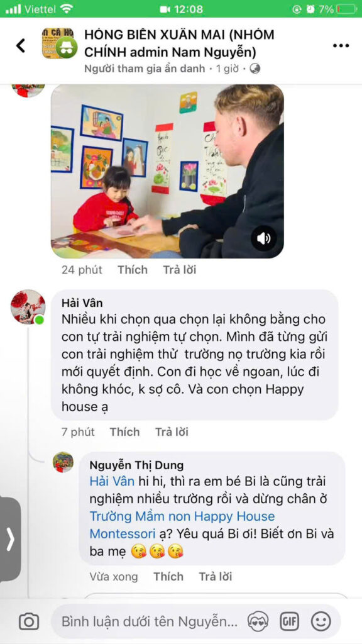Play the video of child and teacher
Viewport: 362px width, 644px height.
click(x=167, y=171)
